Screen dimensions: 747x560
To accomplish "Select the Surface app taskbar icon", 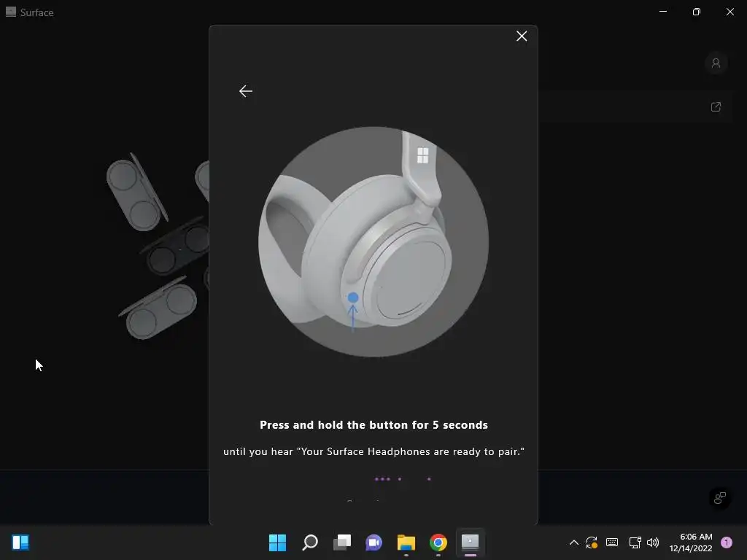I will coord(471,542).
